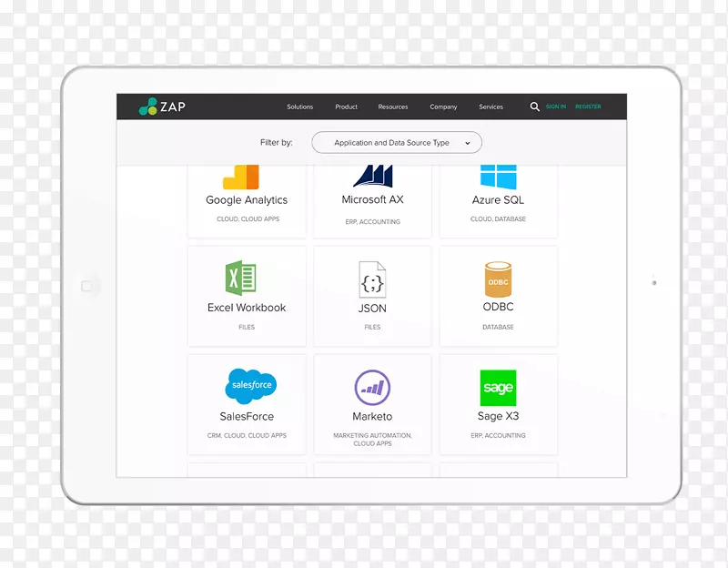
Task: Tap the tablet home button
Action: click(x=86, y=286)
